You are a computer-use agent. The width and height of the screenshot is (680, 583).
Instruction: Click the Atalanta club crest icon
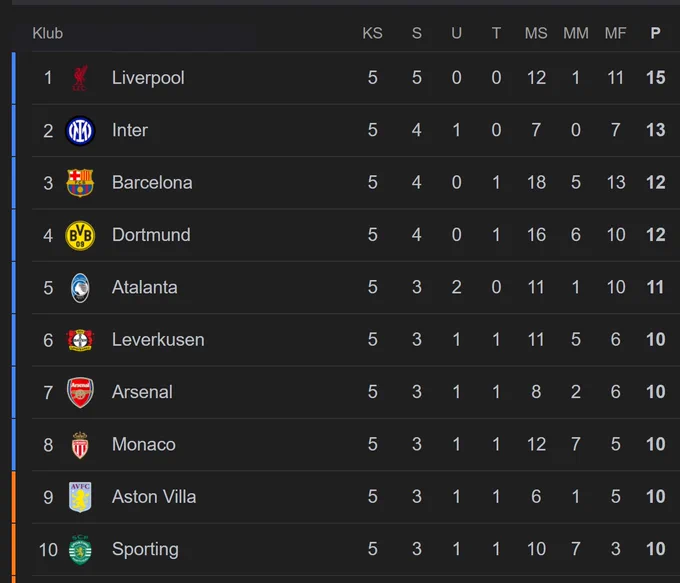point(80,288)
